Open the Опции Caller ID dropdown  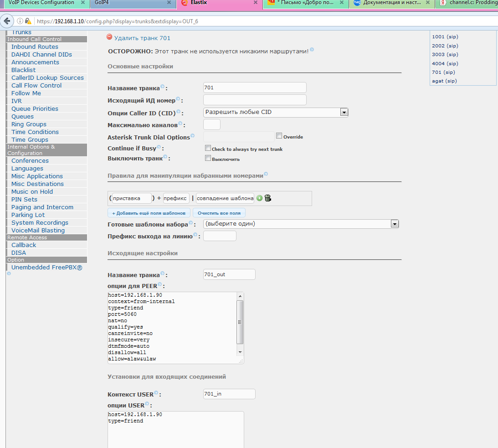pos(275,112)
